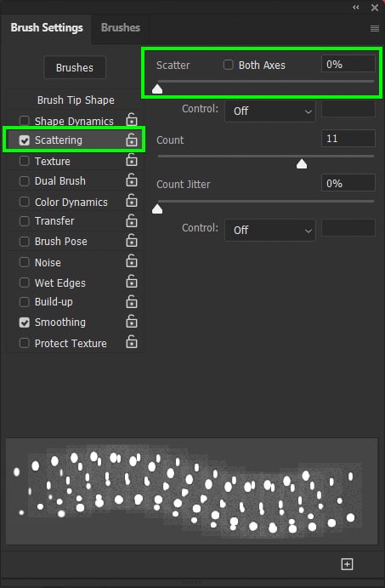Viewport: 385px width, 588px height.
Task: Open the Count Jitter Control dropdown
Action: tap(270, 230)
